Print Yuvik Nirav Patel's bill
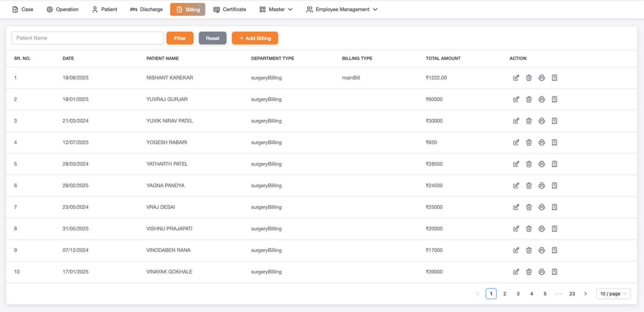 point(542,121)
